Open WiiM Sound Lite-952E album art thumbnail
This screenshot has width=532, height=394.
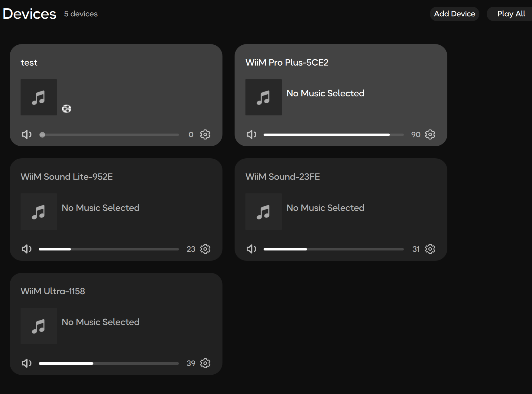[x=39, y=212]
